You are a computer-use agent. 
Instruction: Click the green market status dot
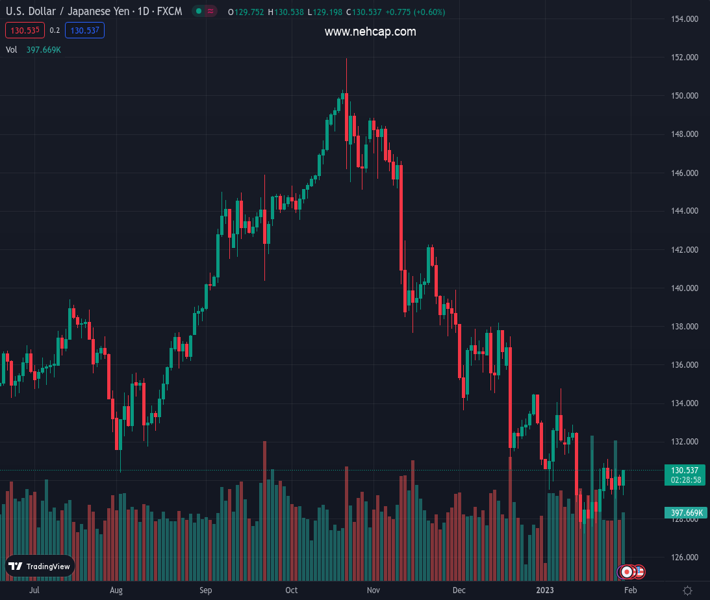(198, 12)
